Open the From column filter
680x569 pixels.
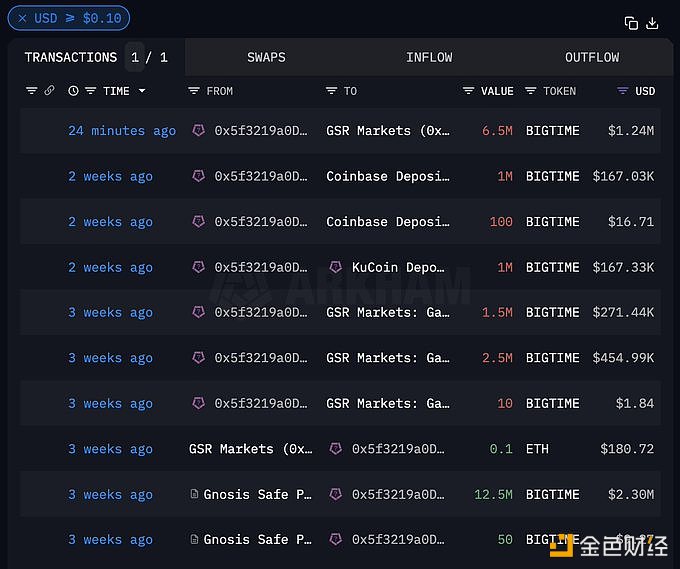[193, 91]
